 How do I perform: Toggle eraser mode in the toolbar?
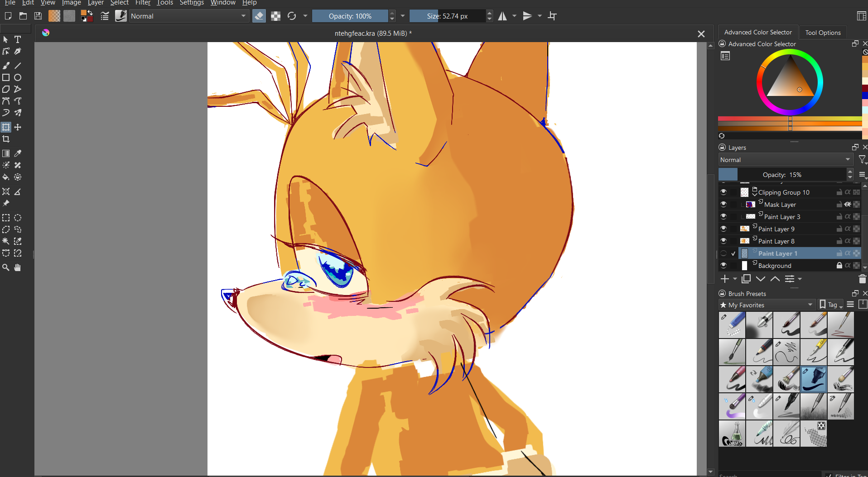tap(259, 16)
